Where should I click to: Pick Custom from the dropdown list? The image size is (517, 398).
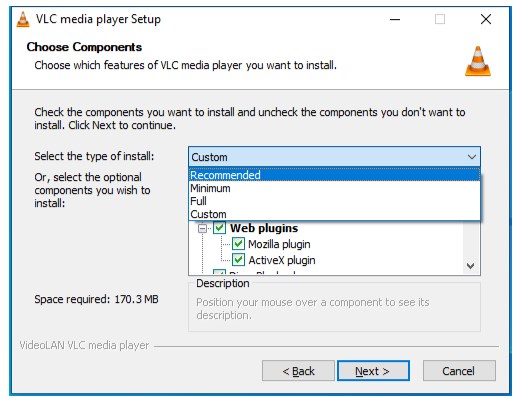[334, 214]
